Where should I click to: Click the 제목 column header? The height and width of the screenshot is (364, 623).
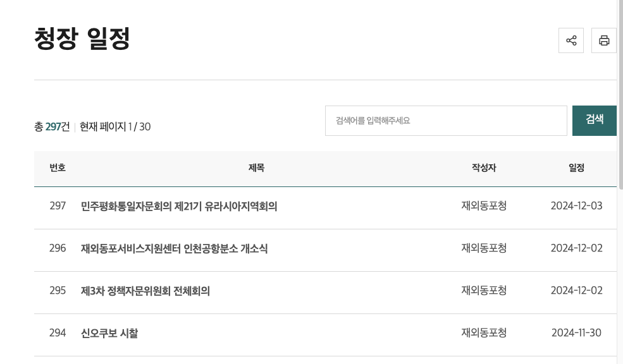coord(256,168)
